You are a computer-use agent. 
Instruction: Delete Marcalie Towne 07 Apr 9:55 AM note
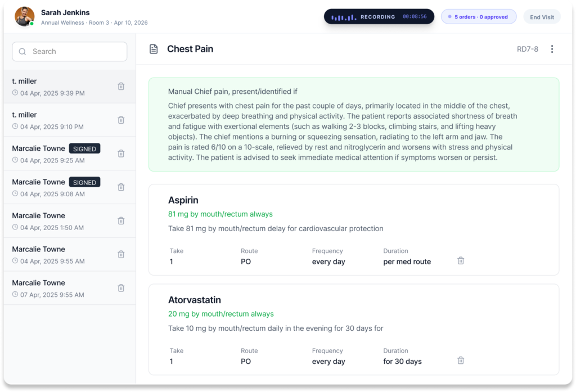click(x=121, y=288)
